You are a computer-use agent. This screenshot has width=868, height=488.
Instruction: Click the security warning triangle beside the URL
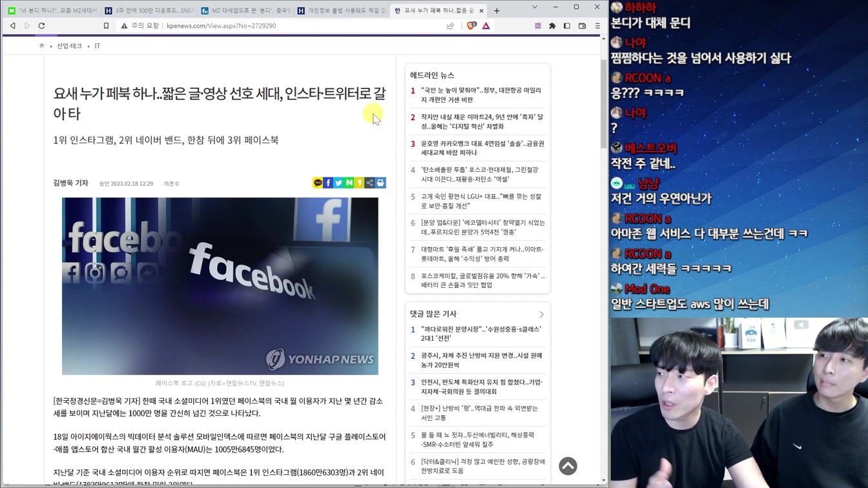[x=124, y=26]
